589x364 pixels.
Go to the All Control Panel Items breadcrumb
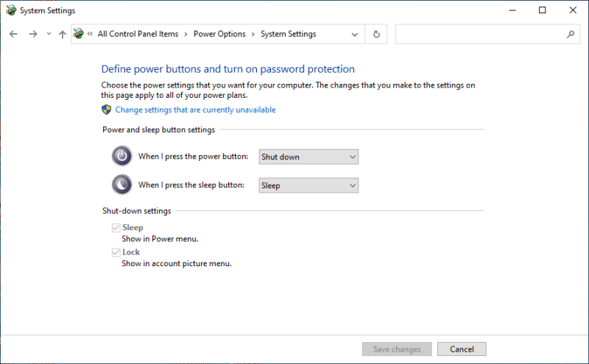[x=138, y=35]
